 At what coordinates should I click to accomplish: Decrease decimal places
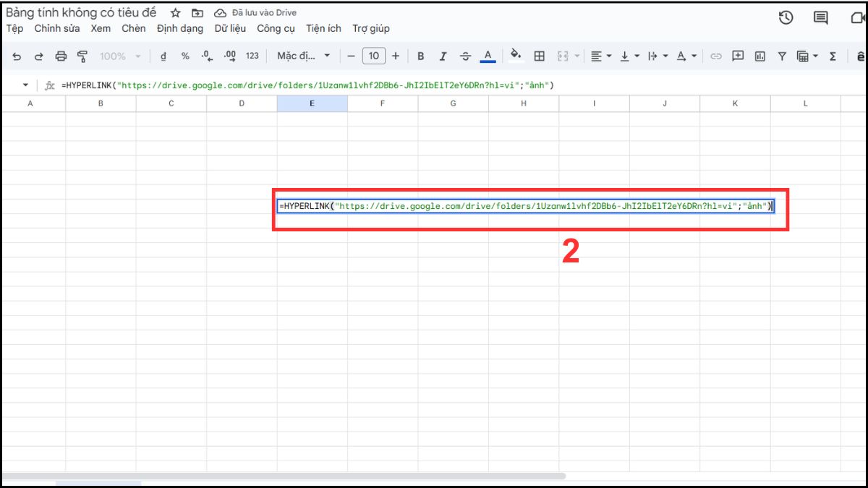click(206, 56)
